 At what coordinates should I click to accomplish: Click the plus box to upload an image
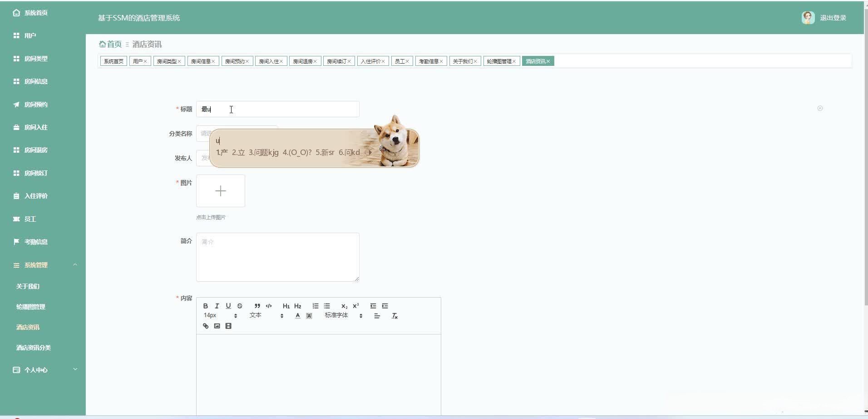click(221, 191)
